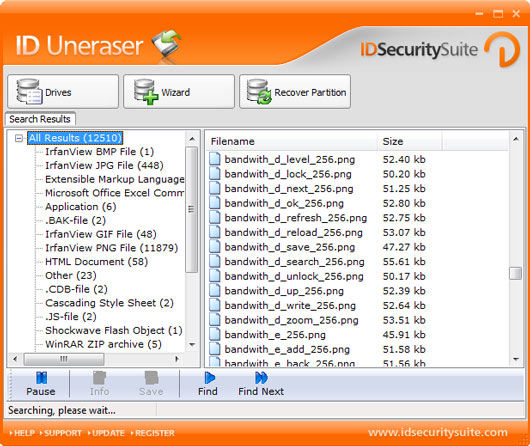Screen dimensions: 530x446
Task: Sort the list by Filename column header
Action: tap(292, 141)
